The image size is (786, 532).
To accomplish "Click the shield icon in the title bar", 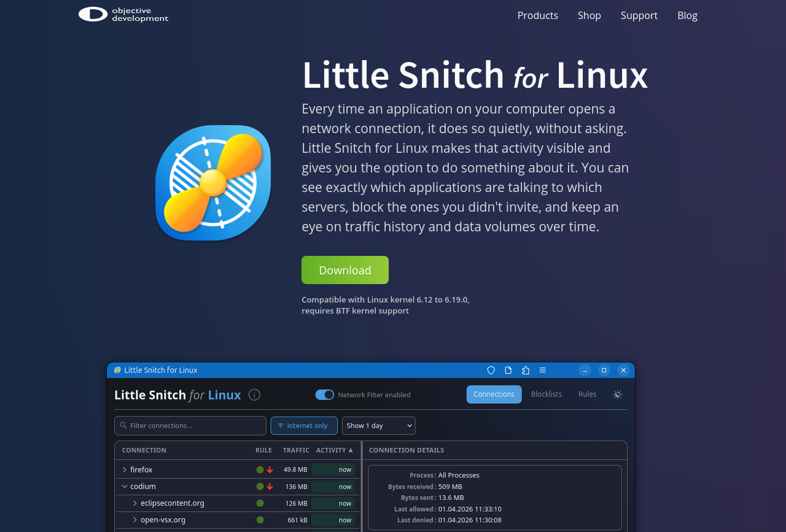I will pos(491,370).
